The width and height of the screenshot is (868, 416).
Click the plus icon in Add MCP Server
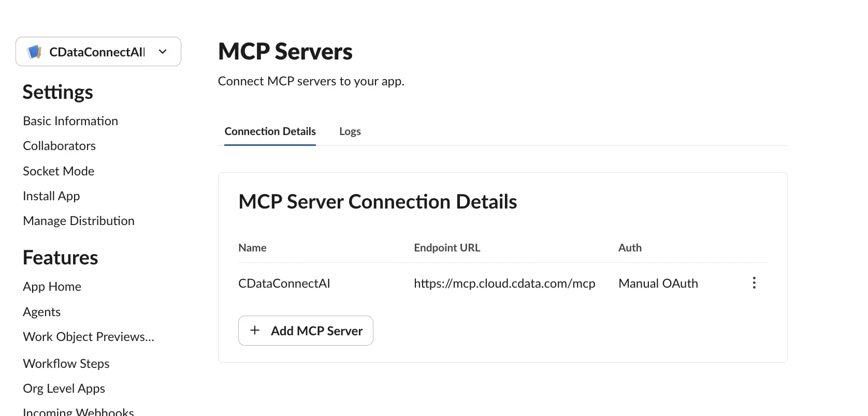(x=255, y=330)
